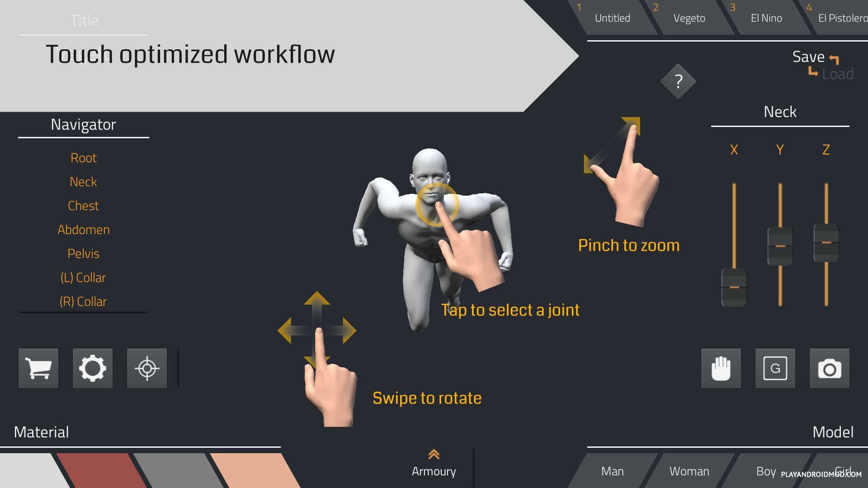Click the shopping cart store icon
Image resolution: width=868 pixels, height=488 pixels.
click(x=39, y=368)
